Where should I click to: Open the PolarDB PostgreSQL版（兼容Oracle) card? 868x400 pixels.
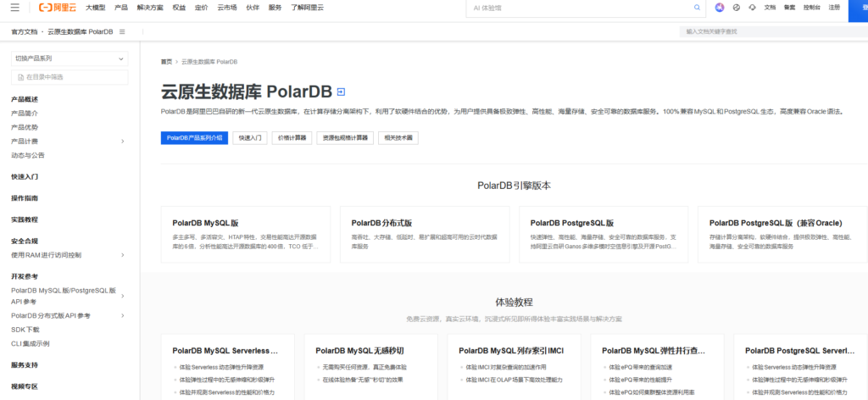pos(782,234)
